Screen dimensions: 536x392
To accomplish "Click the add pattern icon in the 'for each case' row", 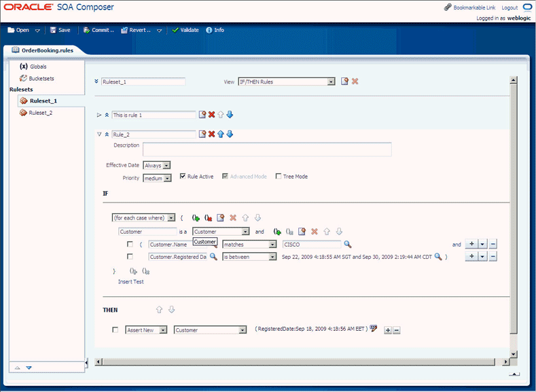I will [x=196, y=217].
